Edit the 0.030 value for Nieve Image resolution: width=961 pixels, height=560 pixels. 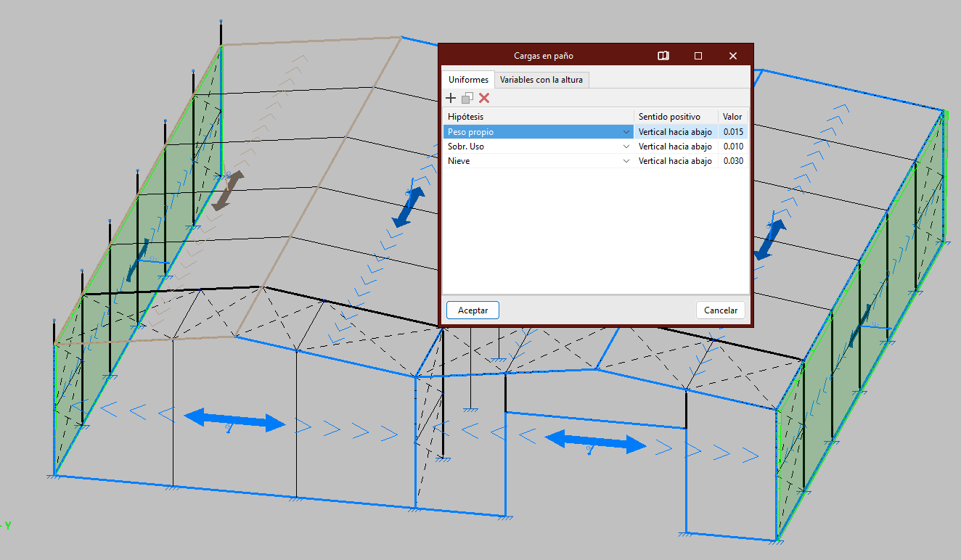coord(733,161)
